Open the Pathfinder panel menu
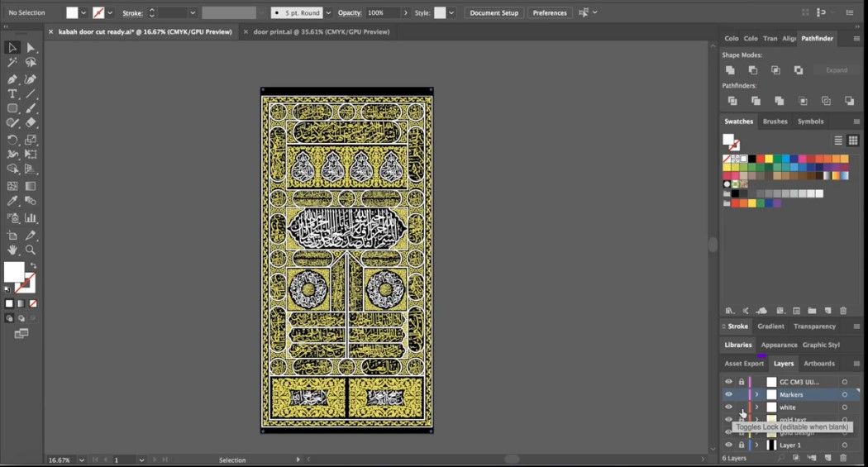 click(x=856, y=39)
